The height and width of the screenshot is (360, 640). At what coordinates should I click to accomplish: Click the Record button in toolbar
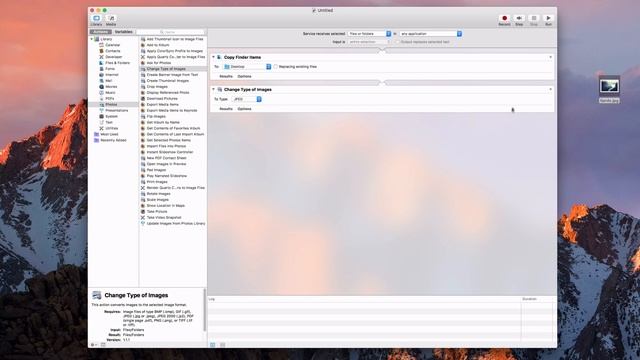click(x=504, y=18)
